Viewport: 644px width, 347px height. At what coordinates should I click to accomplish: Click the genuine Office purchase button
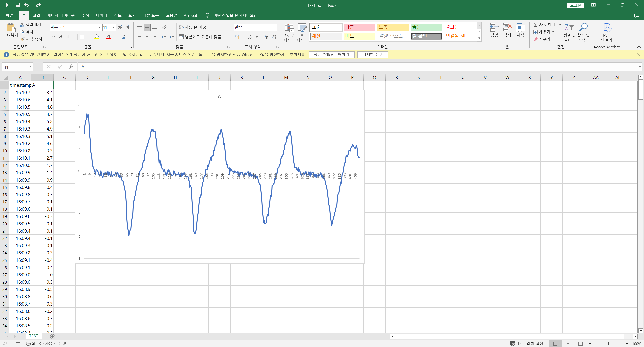click(x=331, y=55)
